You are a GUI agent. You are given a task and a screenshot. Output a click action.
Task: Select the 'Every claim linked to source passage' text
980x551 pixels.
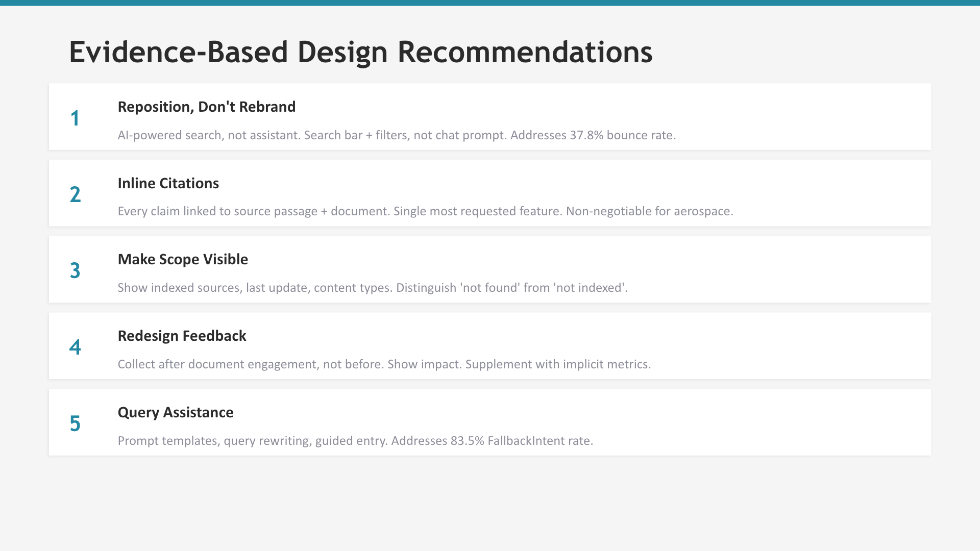coord(425,211)
